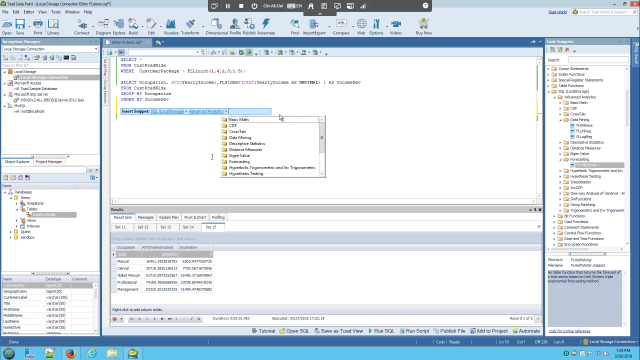Switch to the Pivot & Chart tab
640x360 pixels.
[x=195, y=218]
